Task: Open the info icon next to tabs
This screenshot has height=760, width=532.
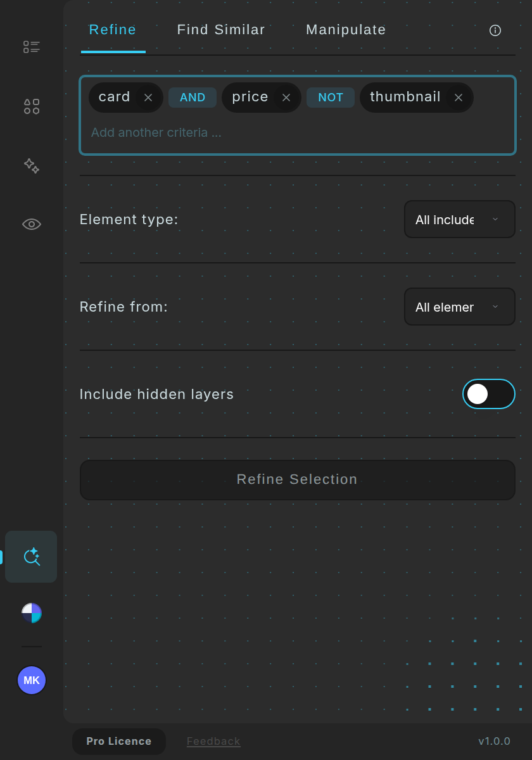Action: tap(495, 30)
